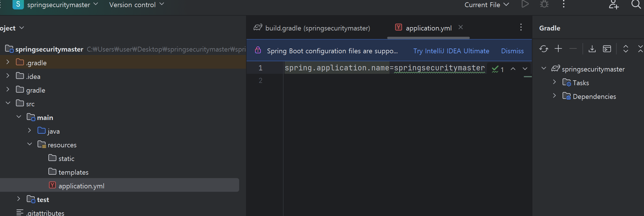Collapse springsecuritymaster node in Gradle panel

(544, 68)
